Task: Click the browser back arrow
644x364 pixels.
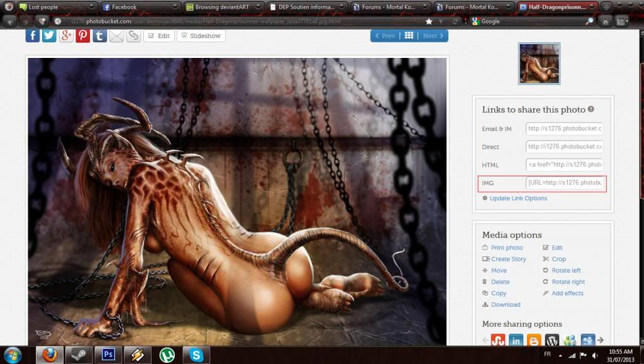Action: pyautogui.click(x=10, y=21)
